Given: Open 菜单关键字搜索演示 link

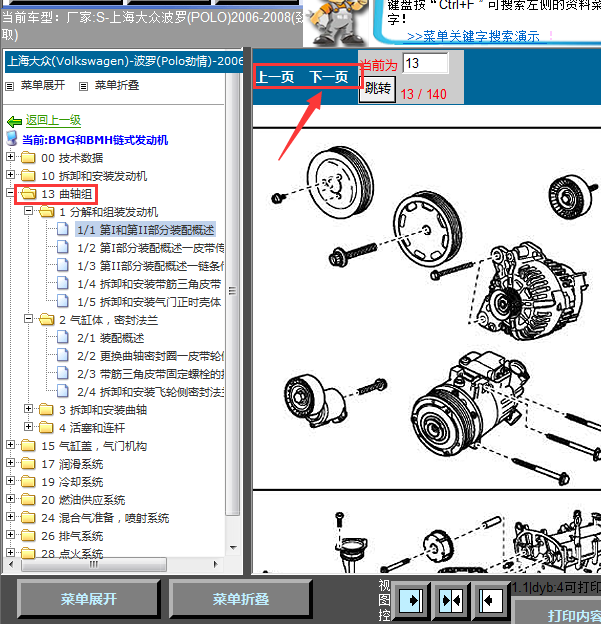Looking at the screenshot, I should click(474, 37).
